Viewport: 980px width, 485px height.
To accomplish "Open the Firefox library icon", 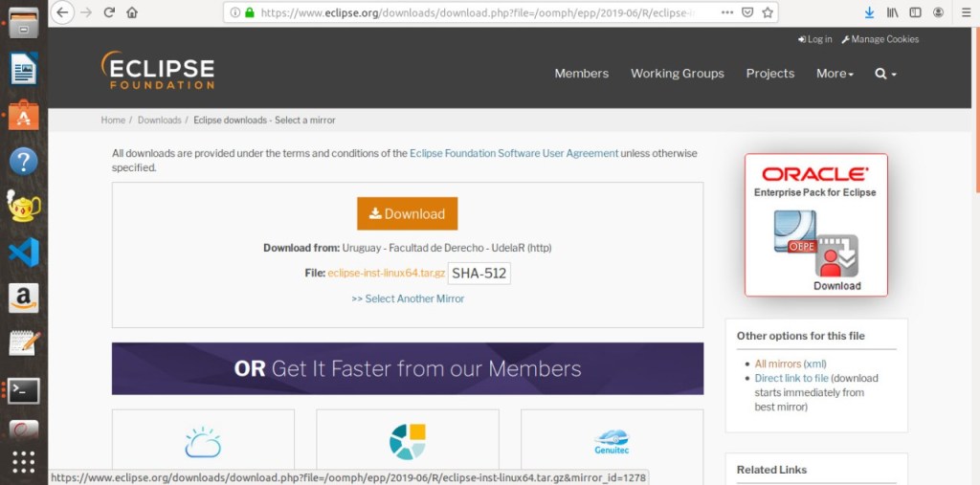I will [892, 12].
